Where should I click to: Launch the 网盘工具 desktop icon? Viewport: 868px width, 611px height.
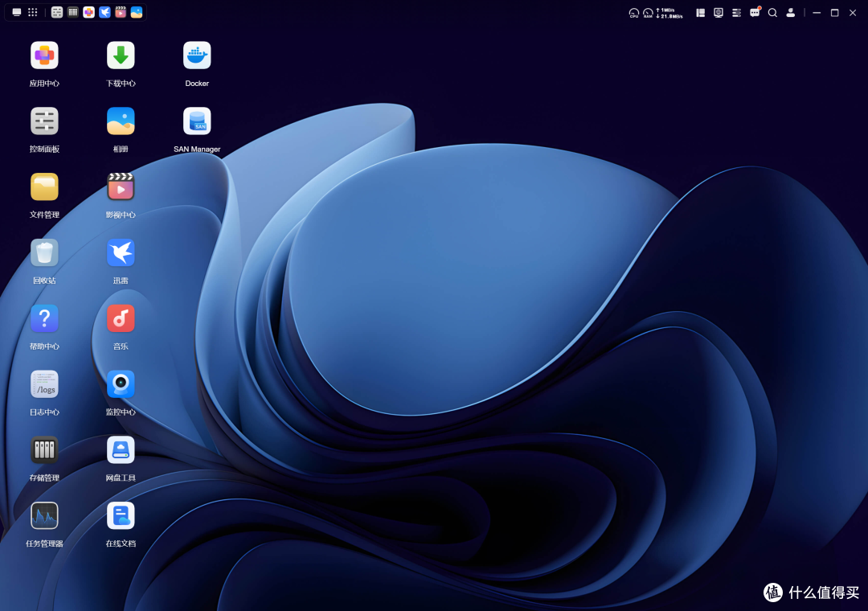[x=121, y=449]
